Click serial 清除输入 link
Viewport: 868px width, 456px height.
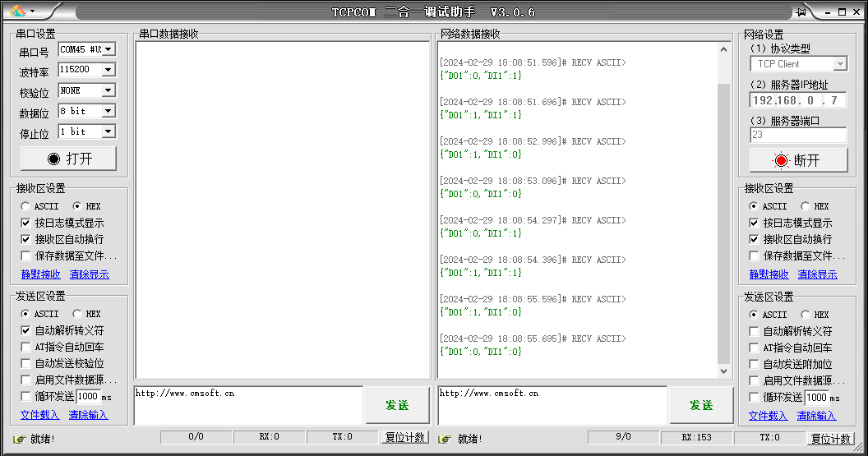point(88,415)
